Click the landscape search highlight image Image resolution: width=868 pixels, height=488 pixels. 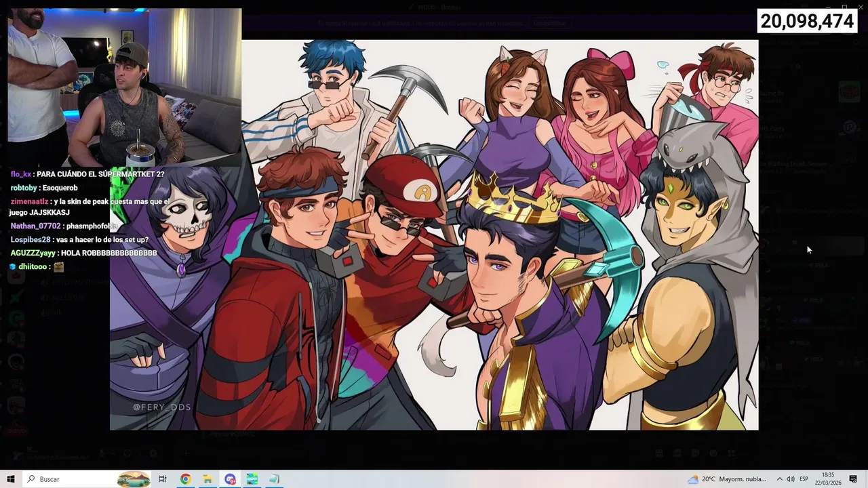point(134,479)
